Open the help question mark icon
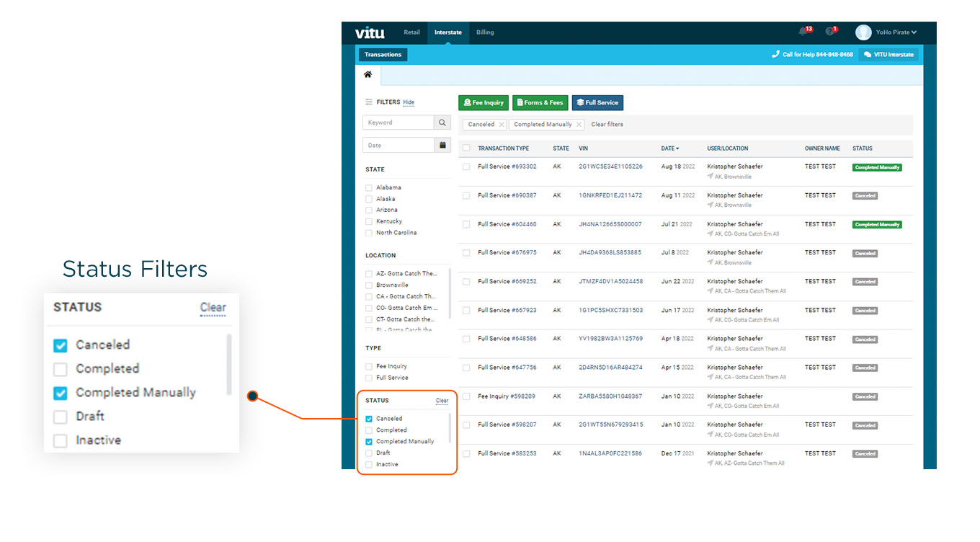The image size is (980, 542). 831,32
